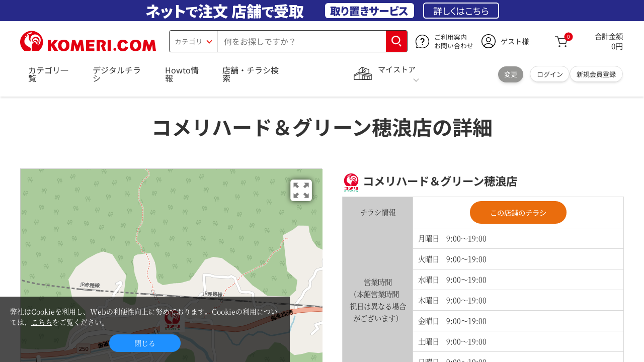Screen dimensions: 644x362
Task: Click the ログイン button
Action: pos(549,74)
